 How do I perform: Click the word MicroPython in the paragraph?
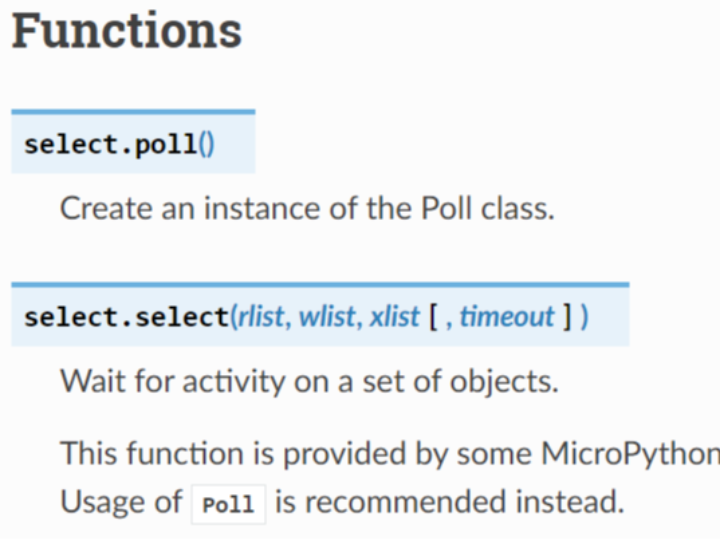click(x=630, y=454)
